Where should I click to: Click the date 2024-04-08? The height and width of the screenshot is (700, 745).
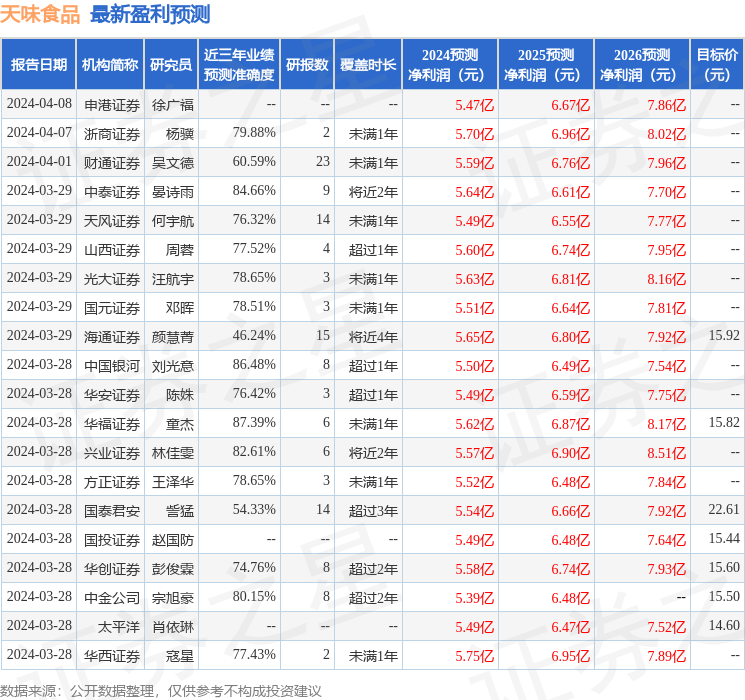coord(39,103)
